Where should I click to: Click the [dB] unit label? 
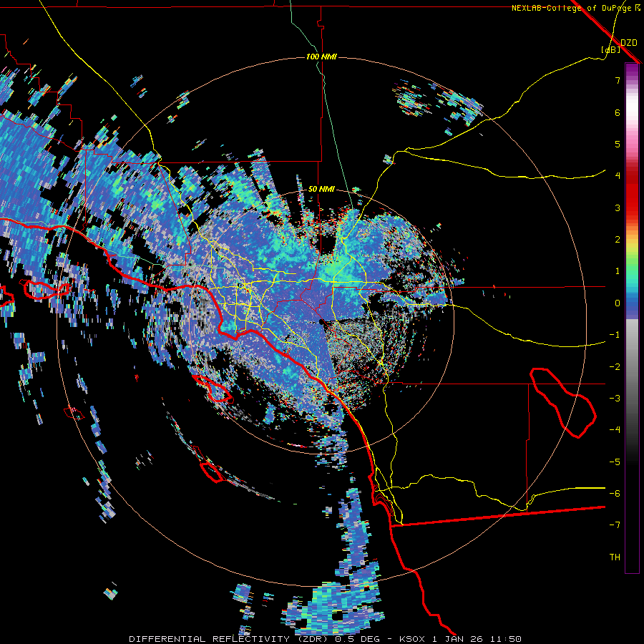click(x=611, y=50)
